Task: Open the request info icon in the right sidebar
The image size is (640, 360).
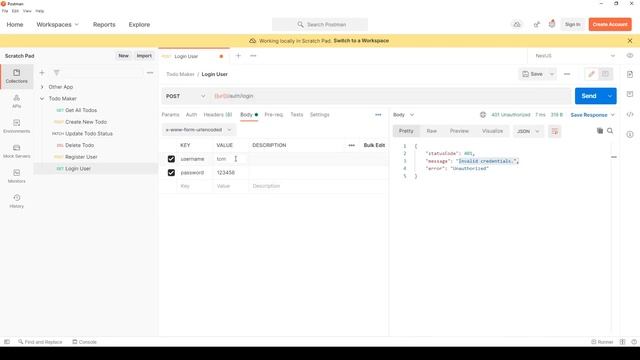Action: click(630, 134)
